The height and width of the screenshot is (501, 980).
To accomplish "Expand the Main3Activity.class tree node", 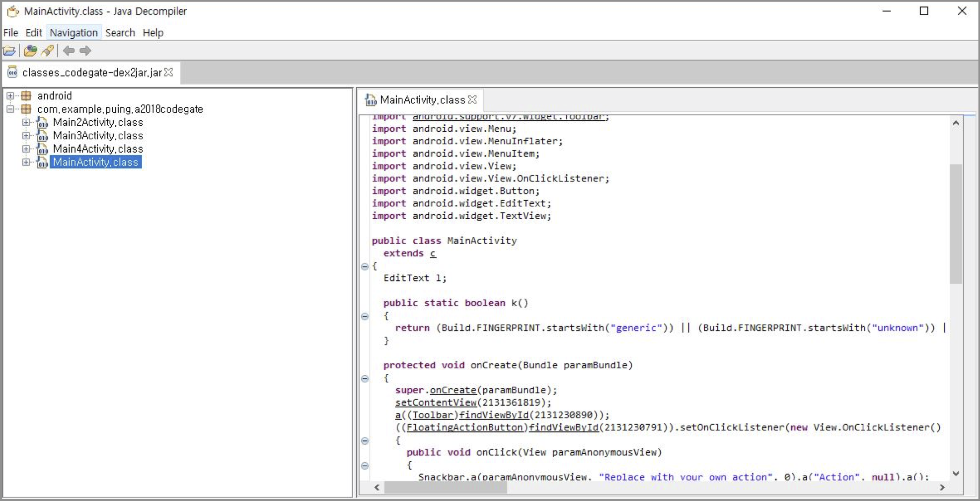I will pos(26,136).
